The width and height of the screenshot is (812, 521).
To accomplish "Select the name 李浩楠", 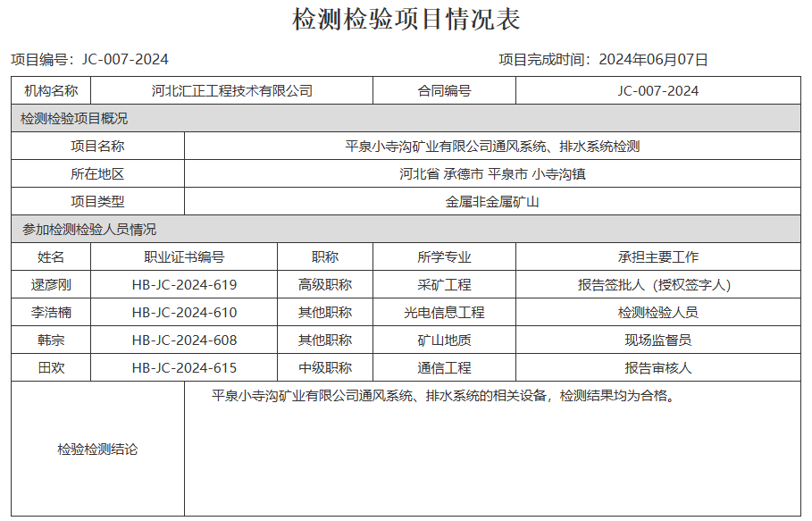I will [x=51, y=312].
